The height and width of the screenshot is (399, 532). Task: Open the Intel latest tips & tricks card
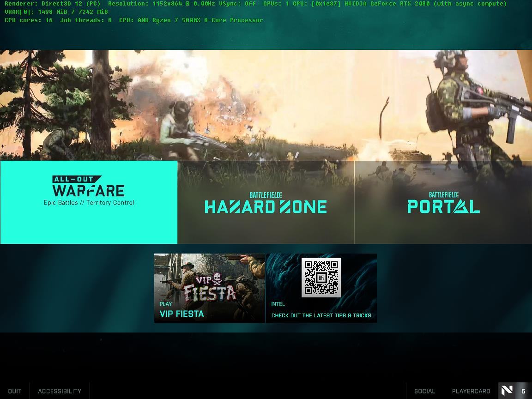(321, 288)
